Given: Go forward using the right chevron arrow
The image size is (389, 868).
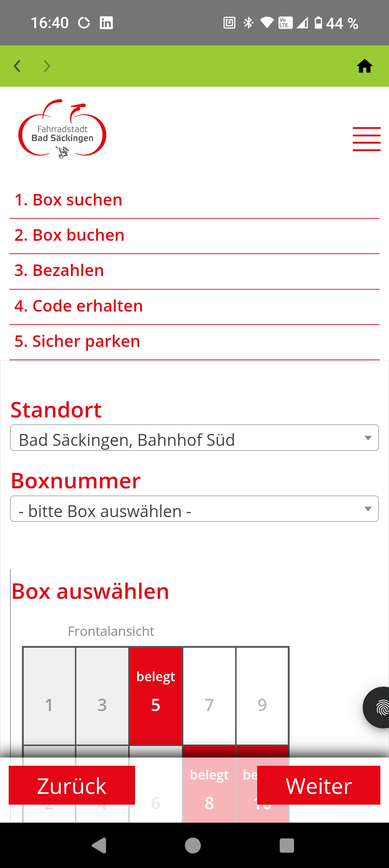Looking at the screenshot, I should [47, 66].
